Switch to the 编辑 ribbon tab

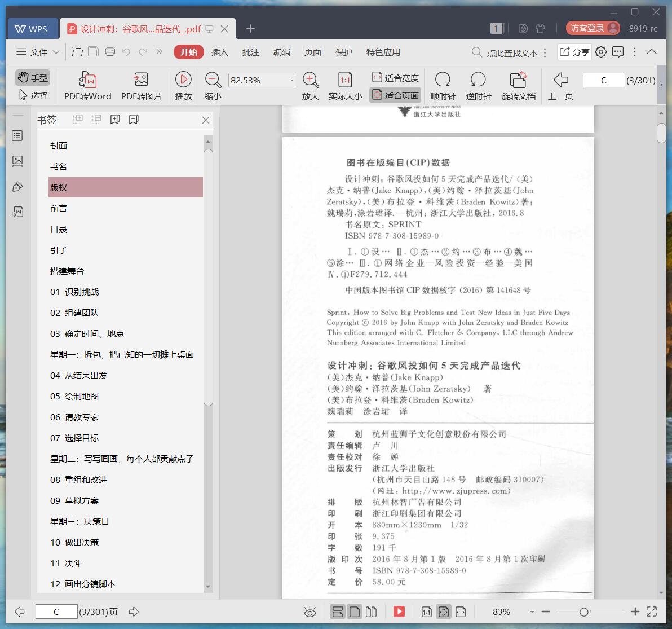pyautogui.click(x=281, y=52)
